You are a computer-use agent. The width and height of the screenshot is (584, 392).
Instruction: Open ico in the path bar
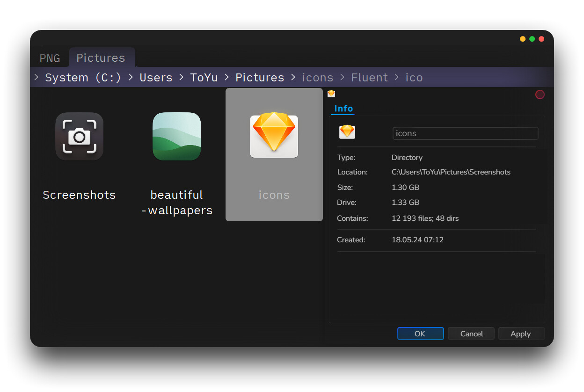pos(414,77)
